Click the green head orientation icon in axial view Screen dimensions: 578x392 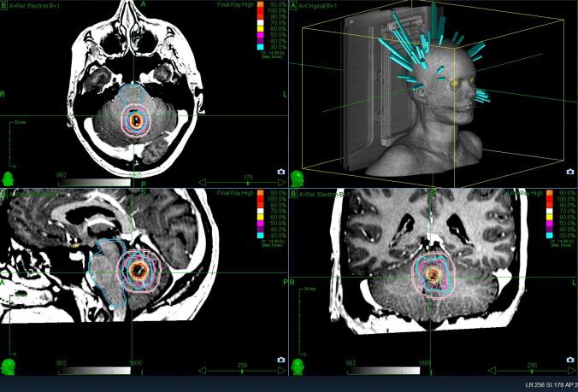[x=8, y=178]
